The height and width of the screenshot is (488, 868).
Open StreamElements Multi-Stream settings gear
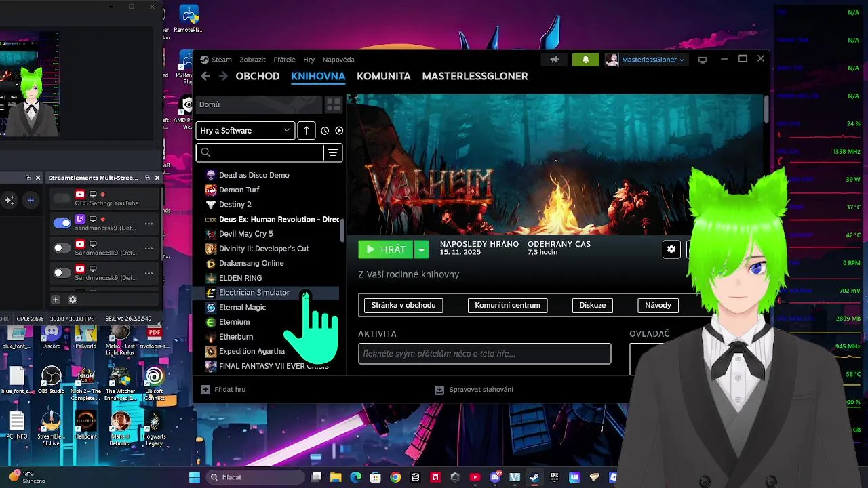point(73,300)
